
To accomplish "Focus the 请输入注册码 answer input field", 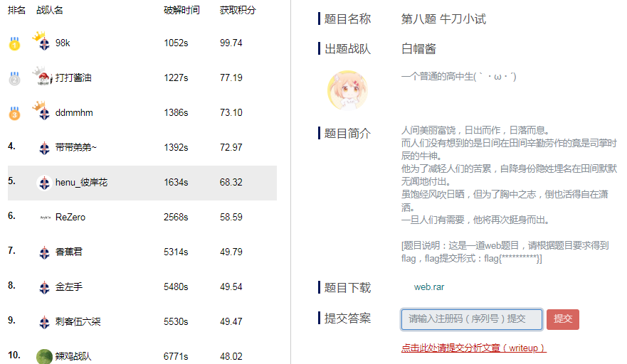I will pos(472,319).
